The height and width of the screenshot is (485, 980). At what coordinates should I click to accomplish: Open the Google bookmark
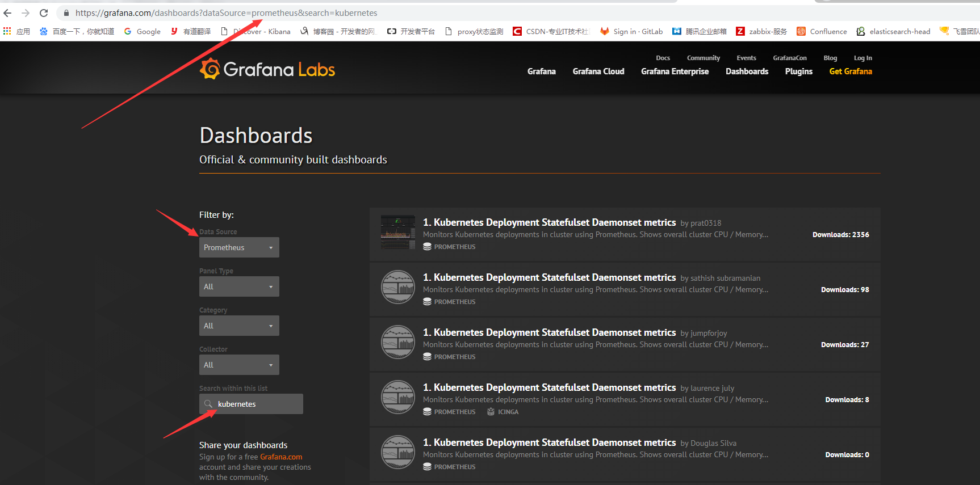coord(142,31)
